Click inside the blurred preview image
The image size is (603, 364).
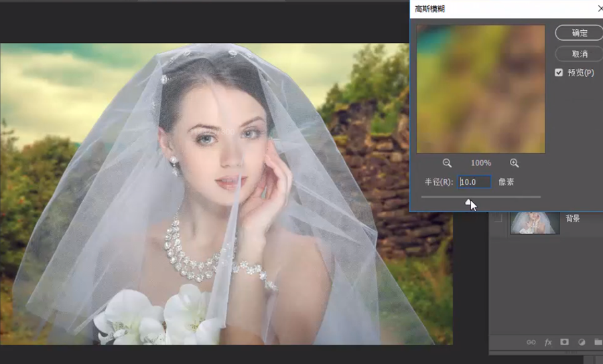(480, 89)
